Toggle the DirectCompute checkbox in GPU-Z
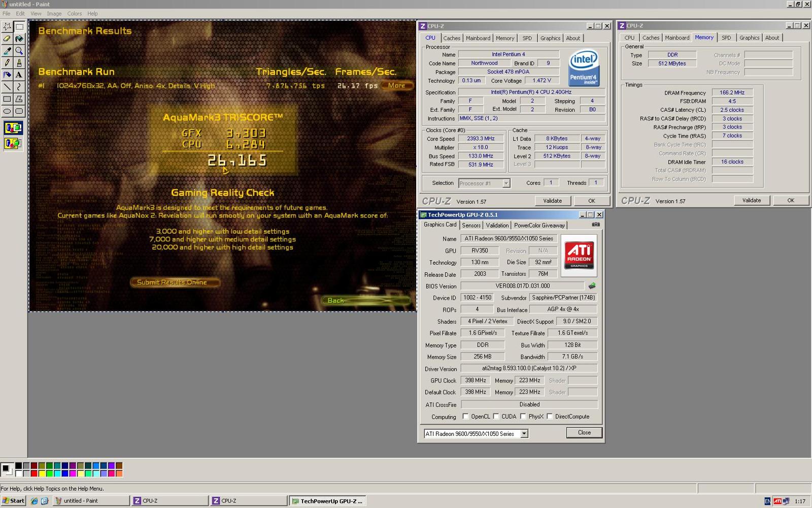The image size is (812, 508). [x=550, y=417]
